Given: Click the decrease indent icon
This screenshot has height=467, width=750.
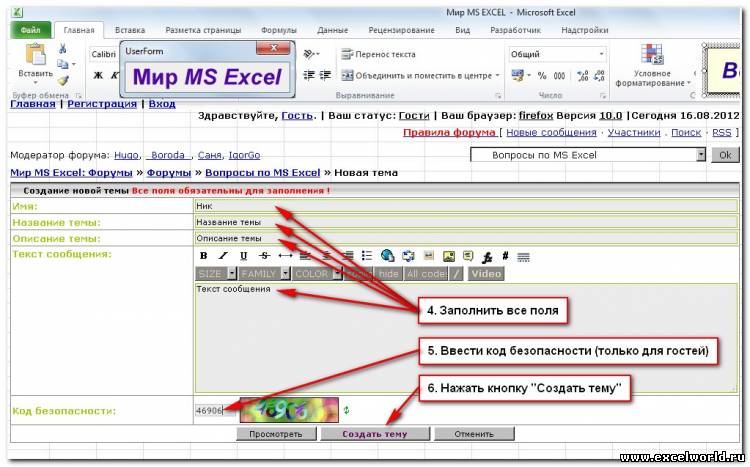Looking at the screenshot, I should [x=309, y=75].
